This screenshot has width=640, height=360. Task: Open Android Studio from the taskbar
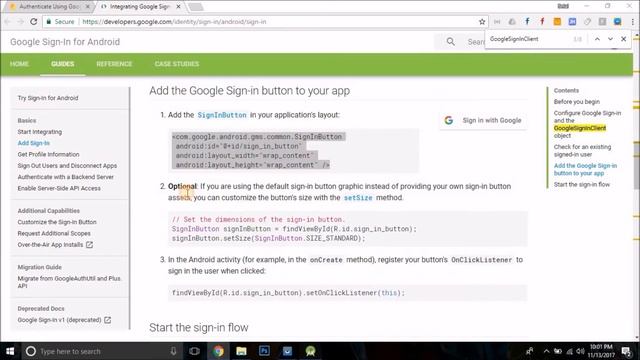pyautogui.click(x=310, y=351)
